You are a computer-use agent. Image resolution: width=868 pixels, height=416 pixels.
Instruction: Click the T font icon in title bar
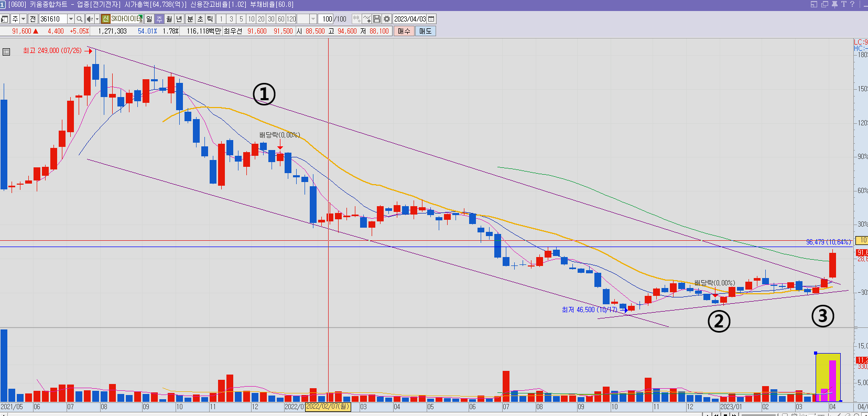click(x=844, y=4)
